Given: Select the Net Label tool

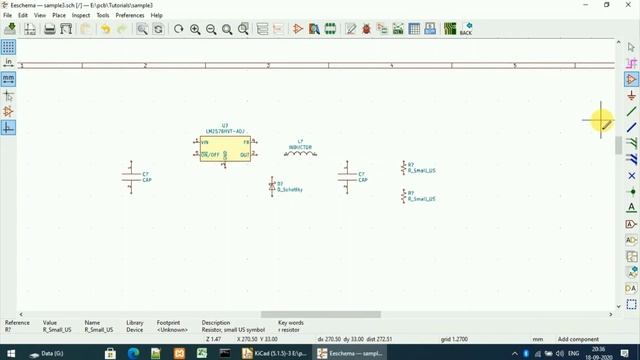Looking at the screenshot, I should pyautogui.click(x=631, y=207).
